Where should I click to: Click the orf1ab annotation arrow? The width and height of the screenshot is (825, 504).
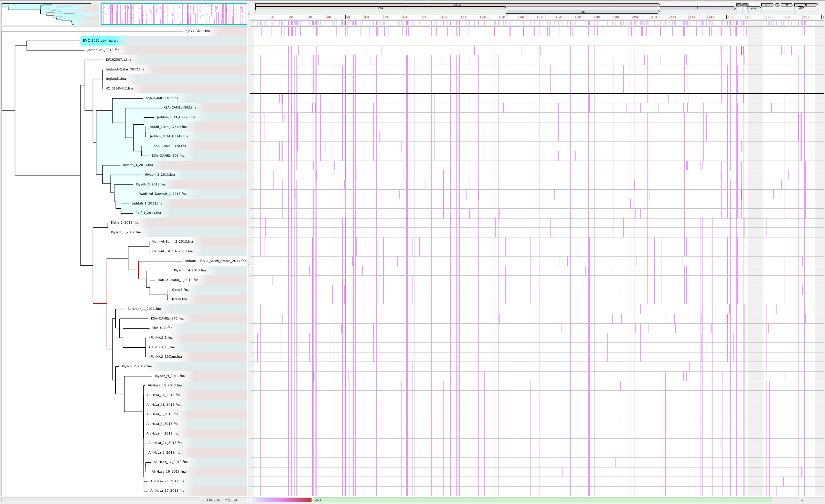[457, 5]
